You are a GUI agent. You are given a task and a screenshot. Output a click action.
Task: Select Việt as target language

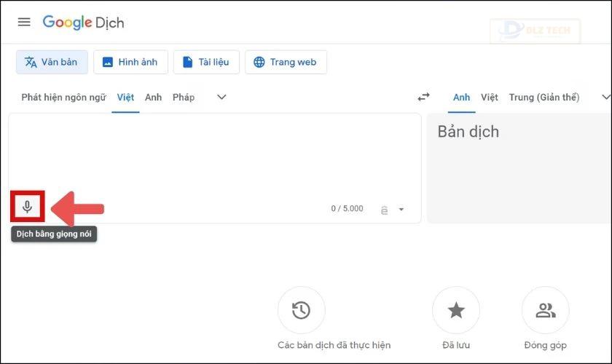click(489, 97)
